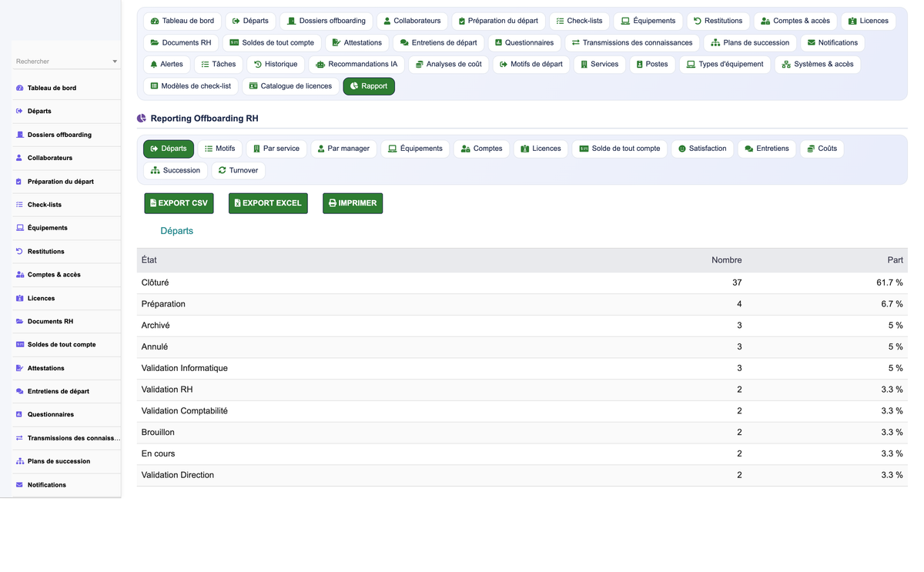924x572 pixels.
Task: Click Entretiens de départ sidebar icon
Action: [19, 391]
